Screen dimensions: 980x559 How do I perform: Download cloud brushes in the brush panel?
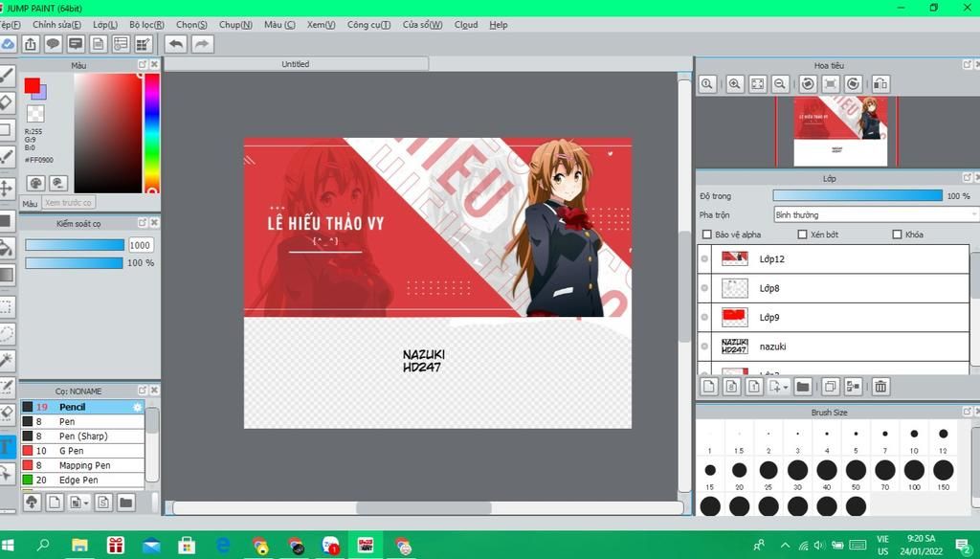pos(32,503)
